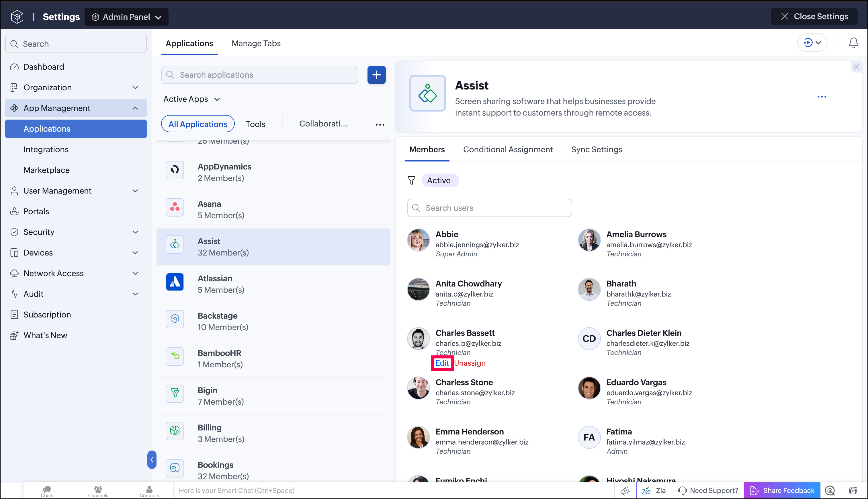
Task: Focus the settings Search field
Action: coord(76,44)
